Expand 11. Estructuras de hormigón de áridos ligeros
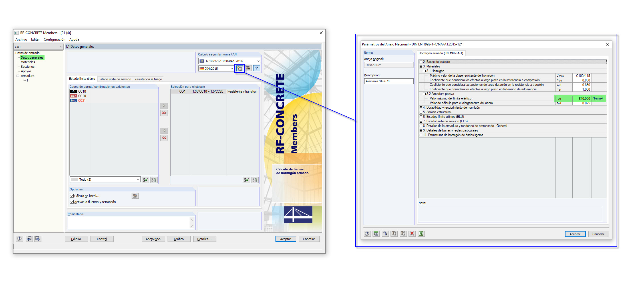Viewport: 644px width, 287px height. click(x=421, y=135)
